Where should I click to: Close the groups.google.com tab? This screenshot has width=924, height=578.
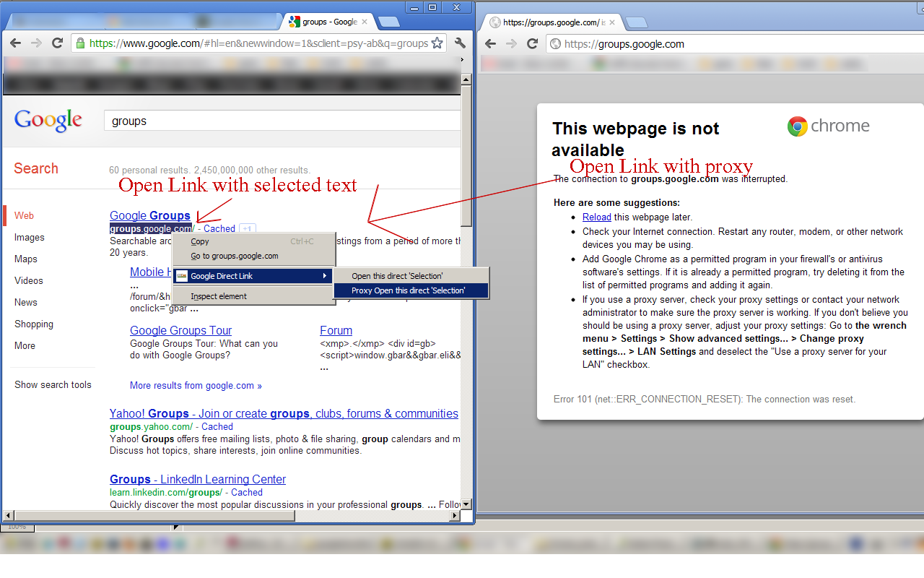tap(612, 22)
